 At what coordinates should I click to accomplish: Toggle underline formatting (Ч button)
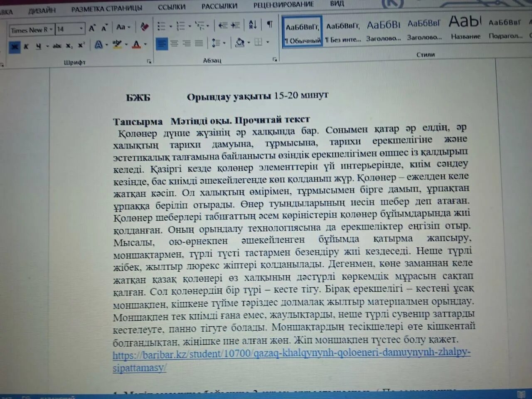click(38, 46)
